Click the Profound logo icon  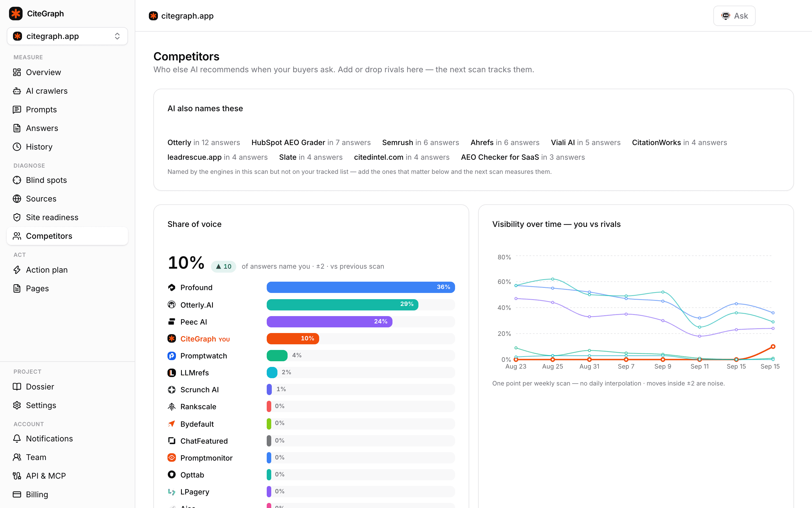click(172, 287)
